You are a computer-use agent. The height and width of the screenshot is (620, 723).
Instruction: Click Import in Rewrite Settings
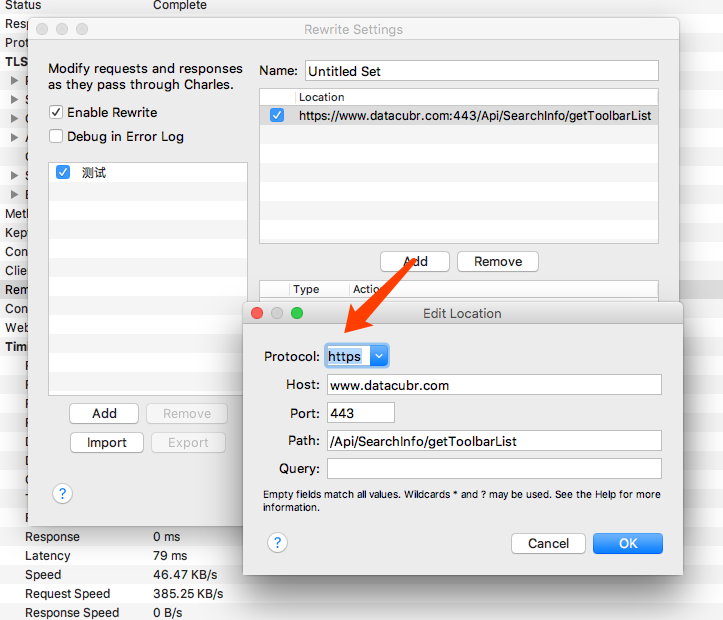click(x=107, y=443)
